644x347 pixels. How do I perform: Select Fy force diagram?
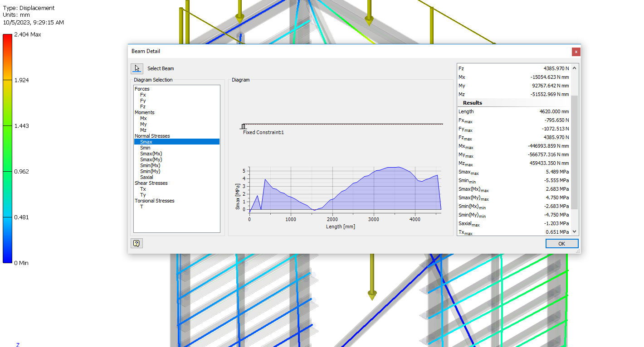tap(143, 101)
